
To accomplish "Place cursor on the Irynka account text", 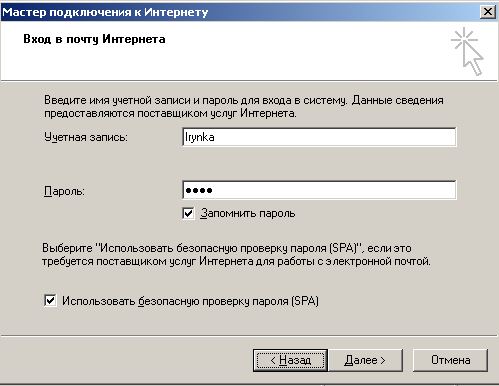I will [x=200, y=137].
